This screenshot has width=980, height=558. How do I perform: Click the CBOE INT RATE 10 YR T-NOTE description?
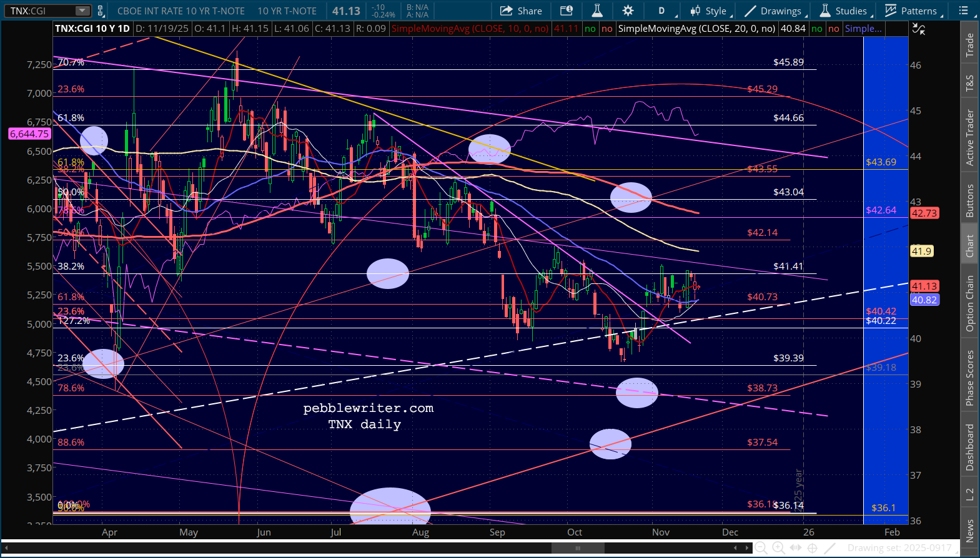pos(181,11)
